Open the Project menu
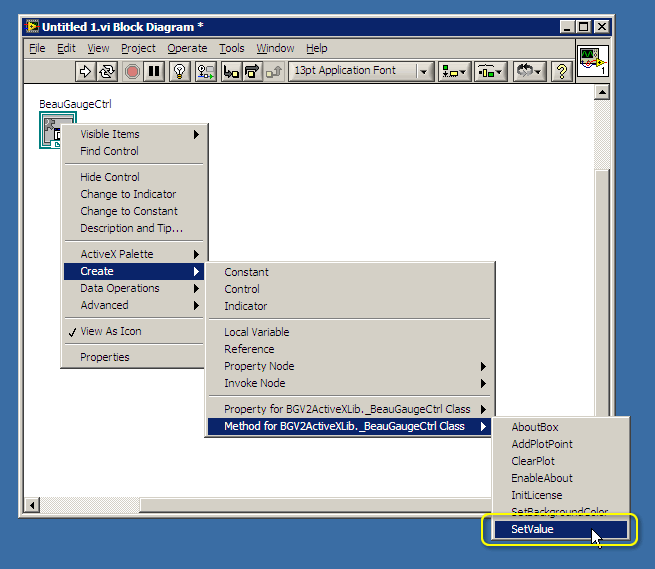This screenshot has height=569, width=655. (x=138, y=48)
